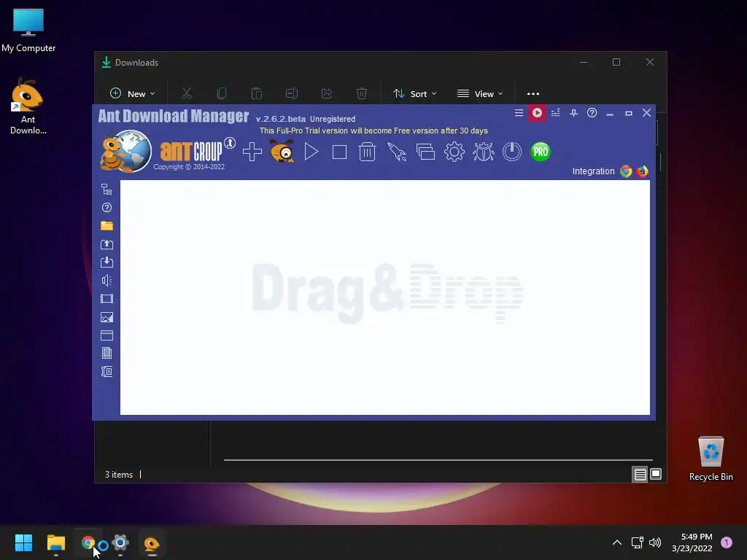747x560 pixels.
Task: Select the yellow folder category in sidebar
Action: (107, 226)
